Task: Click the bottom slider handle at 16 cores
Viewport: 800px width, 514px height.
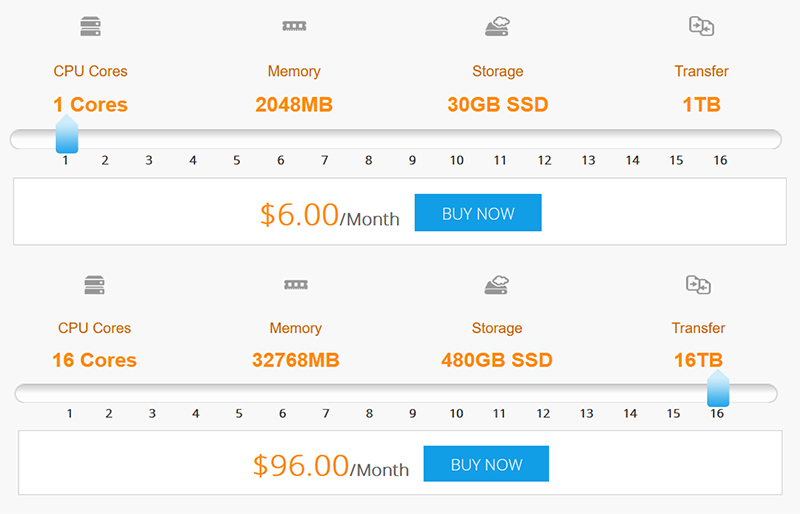Action: (718, 389)
